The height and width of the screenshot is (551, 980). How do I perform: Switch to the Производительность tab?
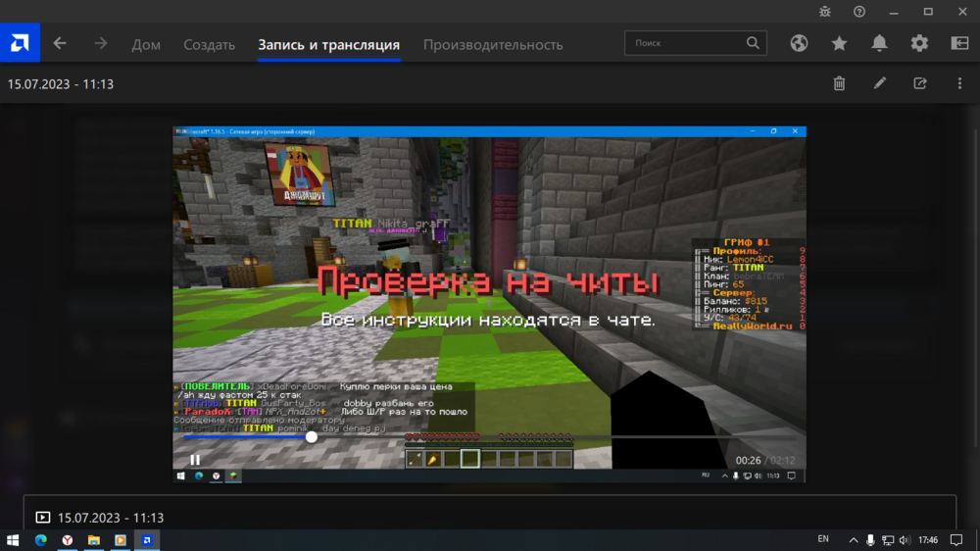coord(493,44)
